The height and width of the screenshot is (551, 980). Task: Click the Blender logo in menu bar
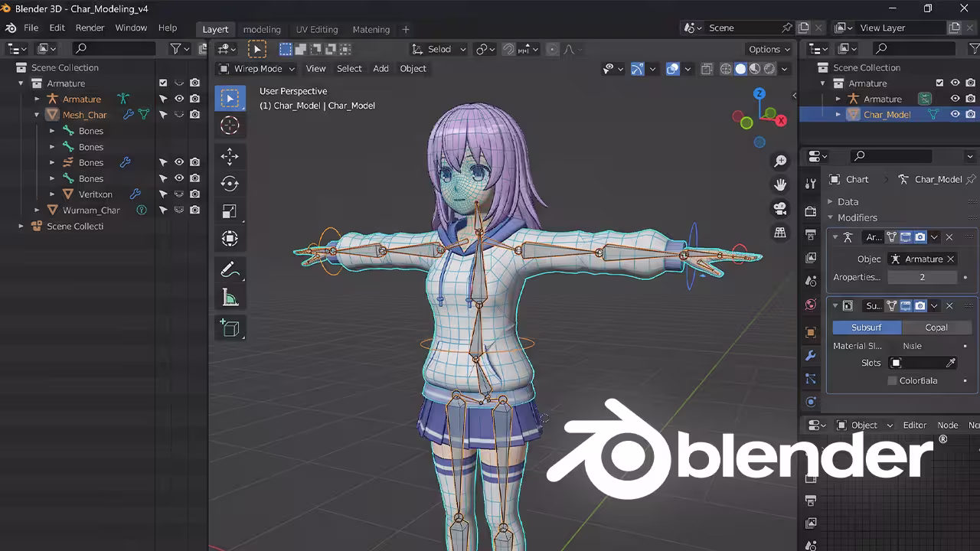[11, 28]
